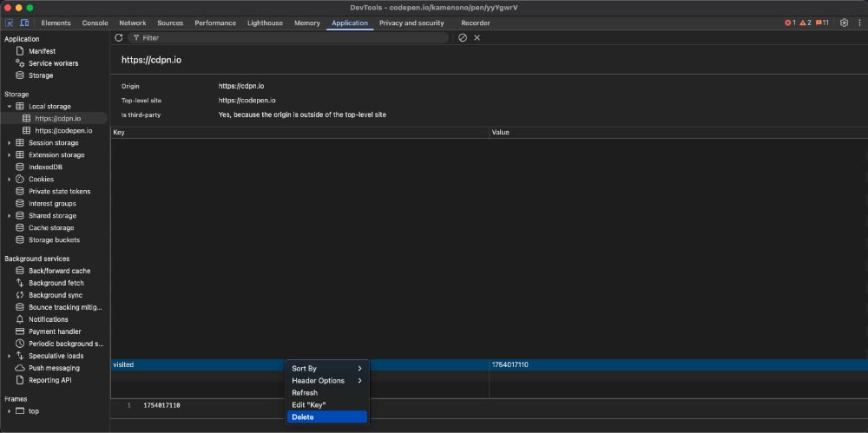Open Background fetch
The image size is (868, 433).
tap(56, 284)
